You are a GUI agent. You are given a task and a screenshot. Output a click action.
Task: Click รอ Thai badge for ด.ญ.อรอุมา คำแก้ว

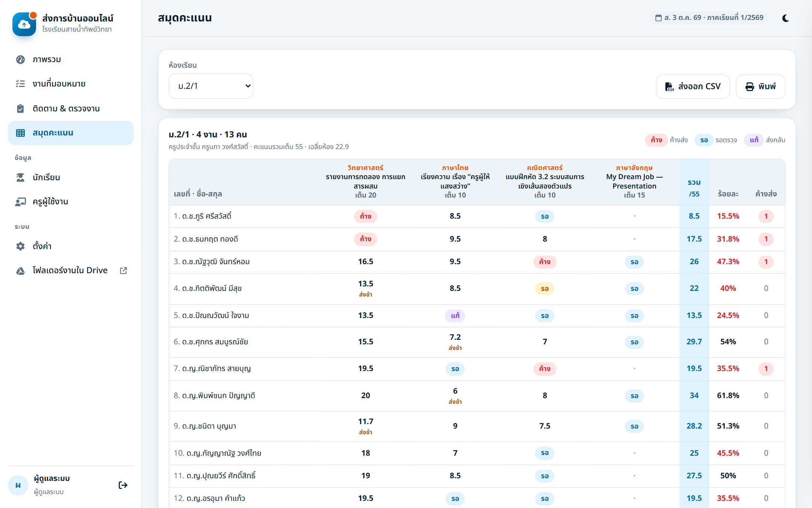click(x=455, y=499)
